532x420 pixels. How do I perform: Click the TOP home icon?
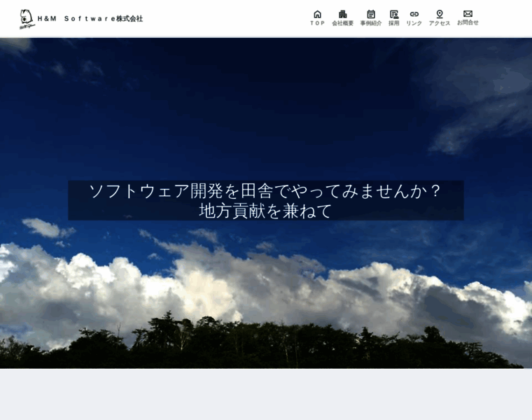pyautogui.click(x=317, y=14)
